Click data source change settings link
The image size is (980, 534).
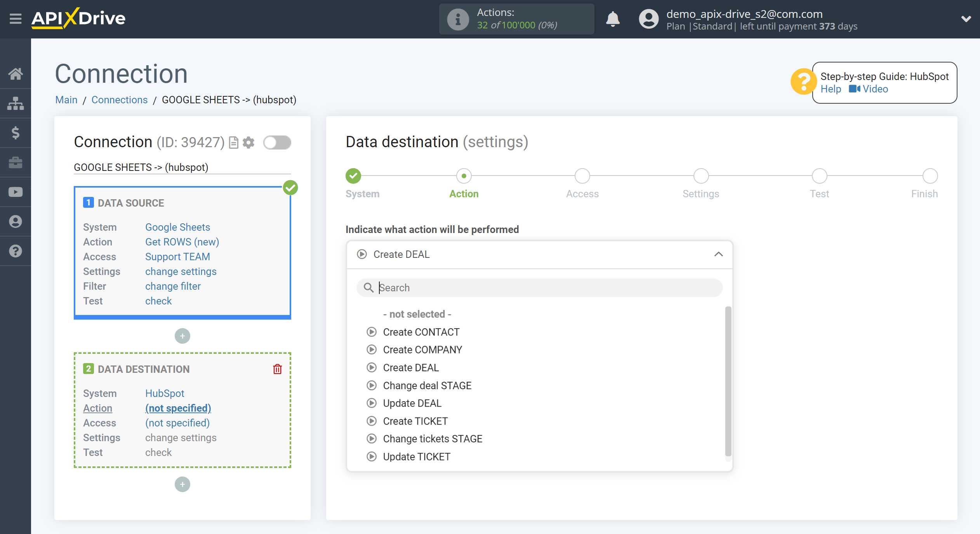[x=181, y=271]
